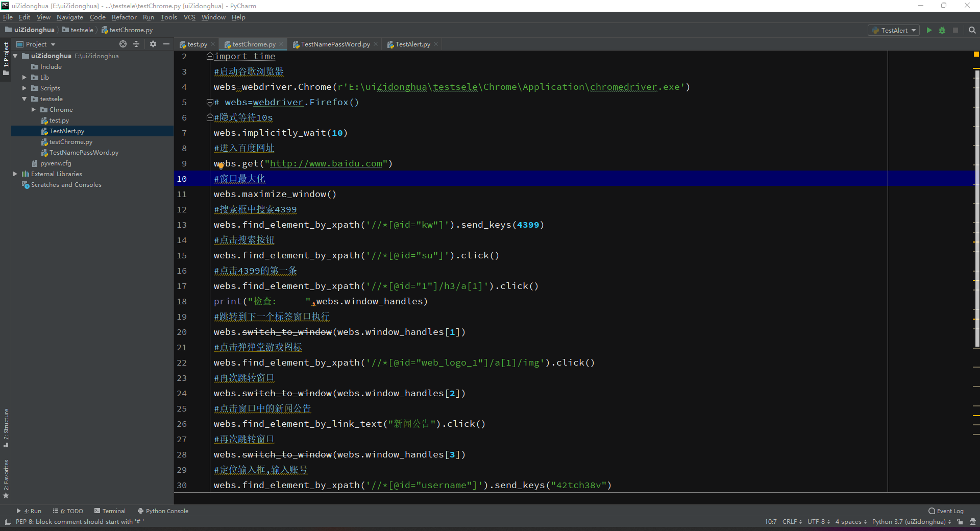Hide the Project tool window
The width and height of the screenshot is (980, 531).
(166, 44)
